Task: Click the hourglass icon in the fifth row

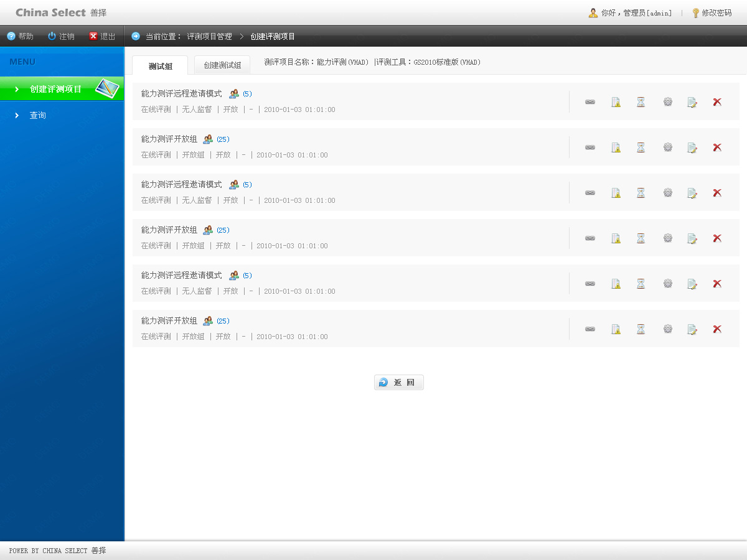Action: 641,284
